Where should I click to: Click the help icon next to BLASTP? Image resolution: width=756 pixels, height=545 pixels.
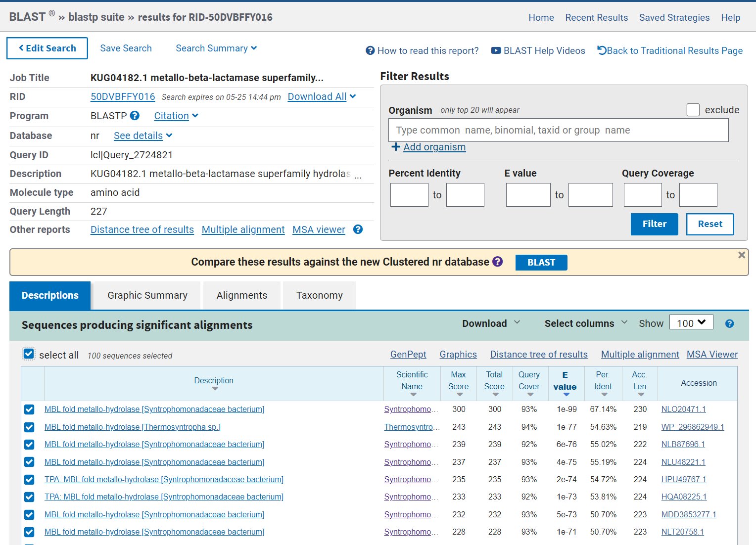click(x=135, y=116)
